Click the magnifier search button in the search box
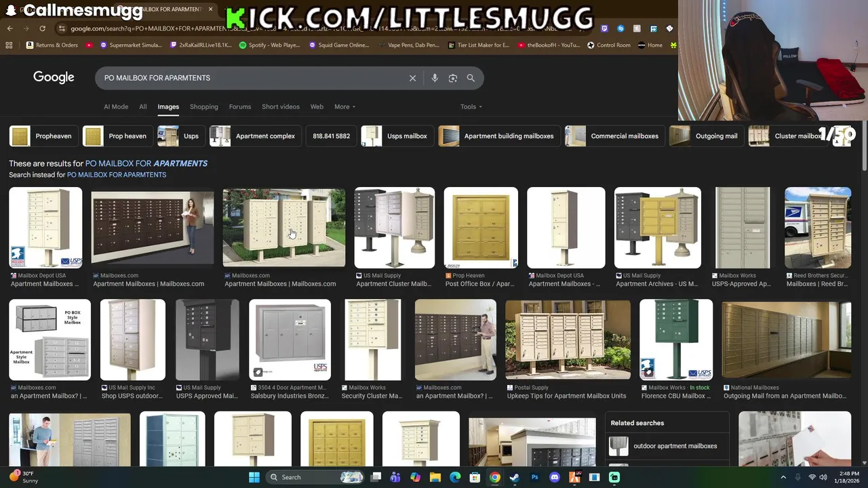 pos(471,78)
